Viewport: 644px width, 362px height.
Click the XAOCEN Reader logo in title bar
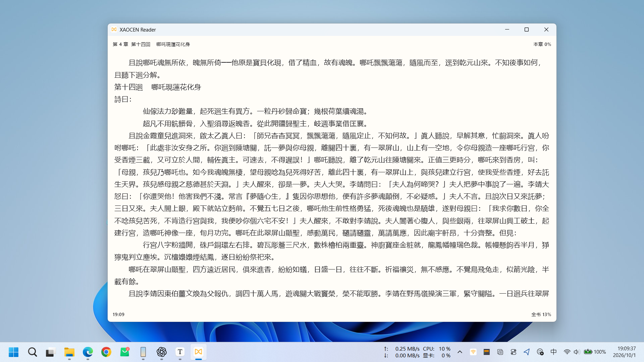click(114, 29)
